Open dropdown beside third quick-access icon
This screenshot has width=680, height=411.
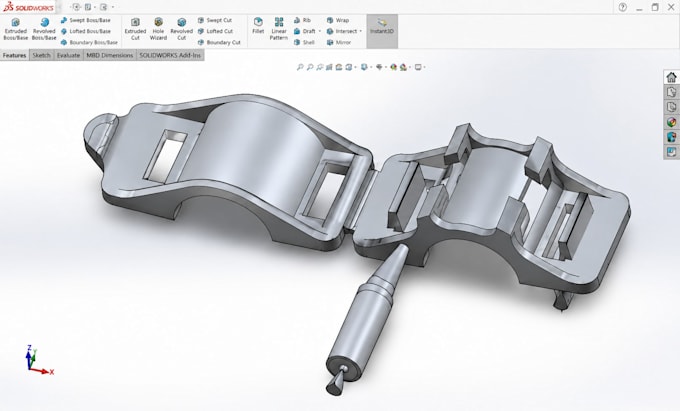point(113,7)
